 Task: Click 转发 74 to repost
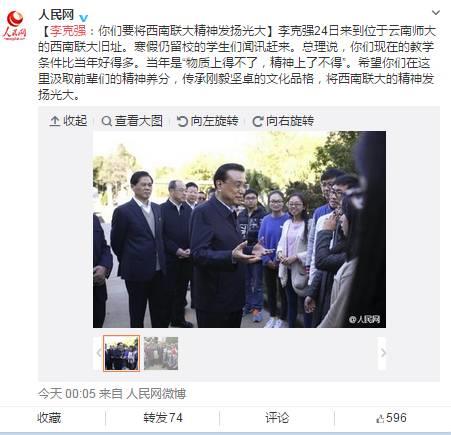[163, 418]
